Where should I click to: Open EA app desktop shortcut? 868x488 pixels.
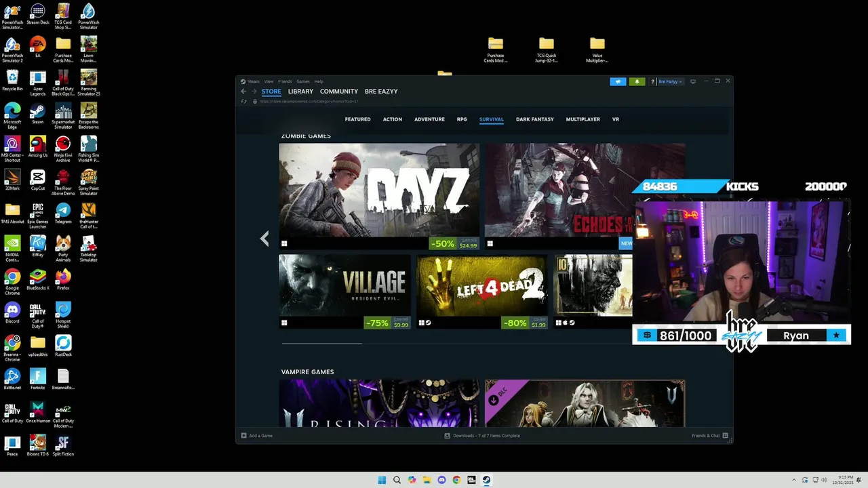[x=38, y=47]
